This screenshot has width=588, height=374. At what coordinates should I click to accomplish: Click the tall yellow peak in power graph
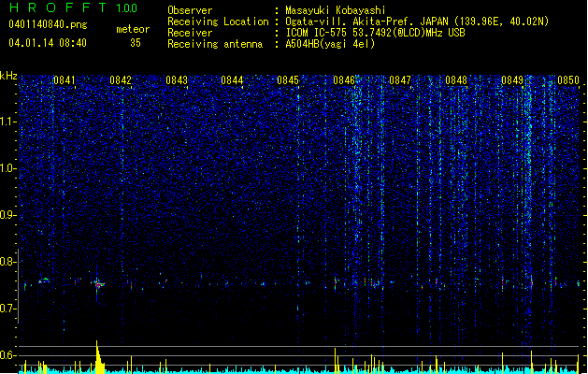[x=99, y=357]
